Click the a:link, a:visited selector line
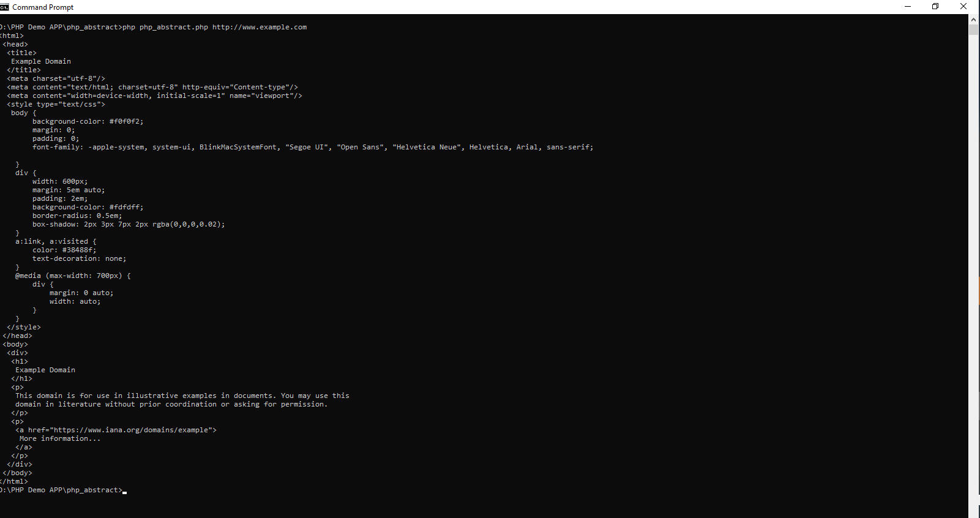 click(56, 241)
